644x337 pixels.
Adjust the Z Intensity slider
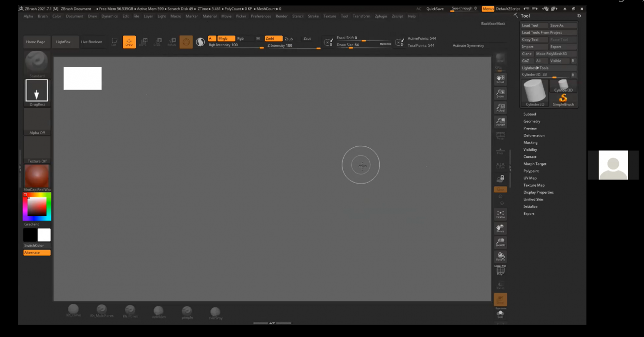pyautogui.click(x=294, y=46)
